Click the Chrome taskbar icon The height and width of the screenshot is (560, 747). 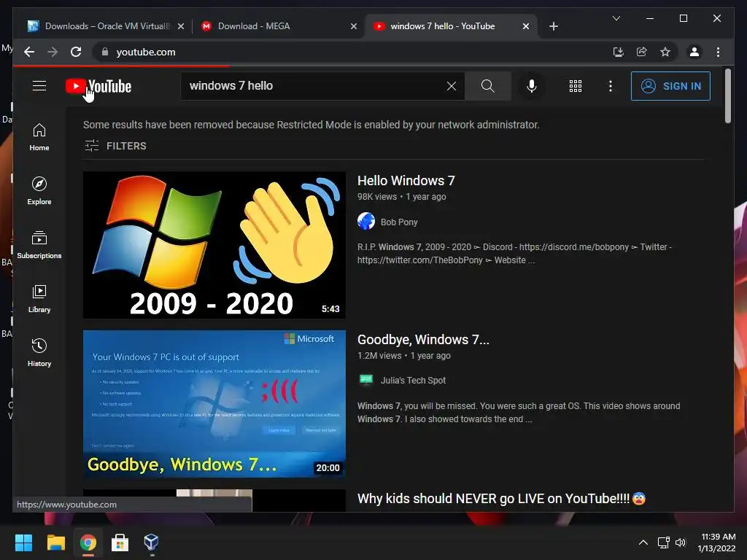(88, 542)
